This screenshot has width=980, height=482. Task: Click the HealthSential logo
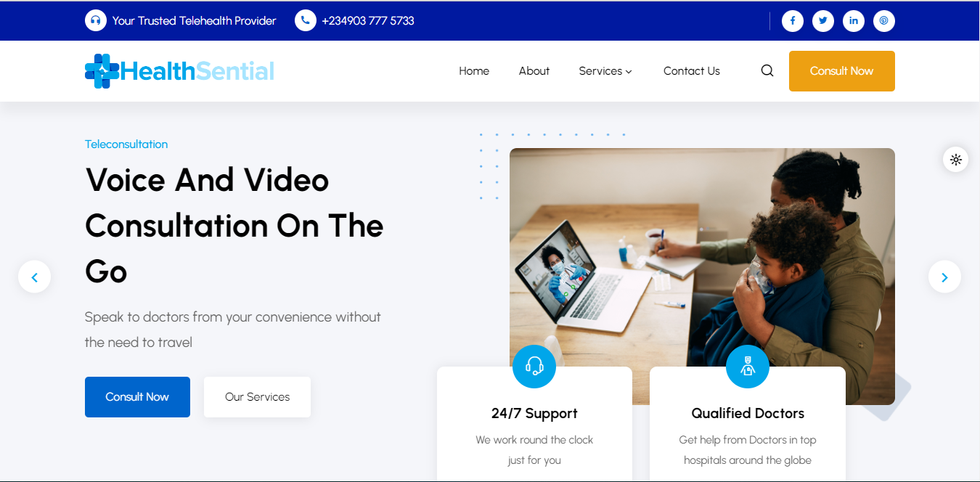[x=179, y=71]
